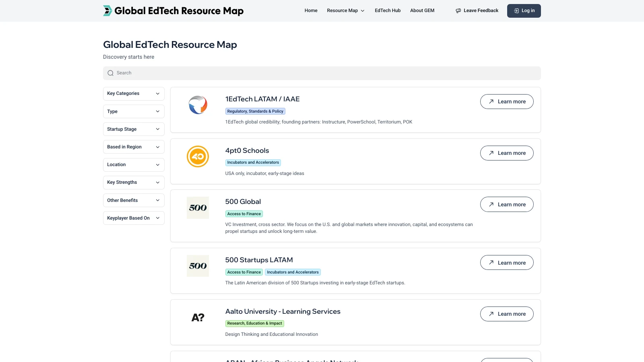
Task: Open the Key Strengths filter
Action: pyautogui.click(x=134, y=183)
